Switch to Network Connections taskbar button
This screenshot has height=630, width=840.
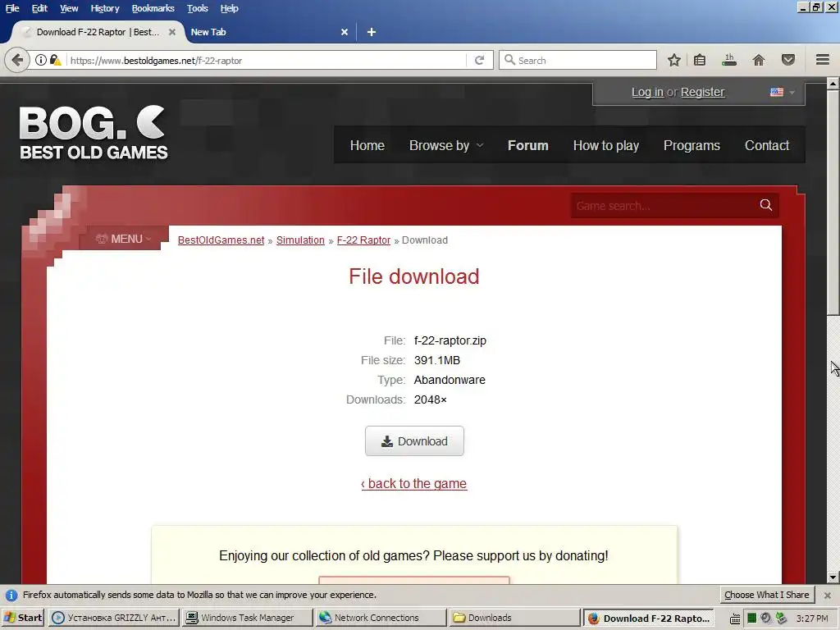381,618
